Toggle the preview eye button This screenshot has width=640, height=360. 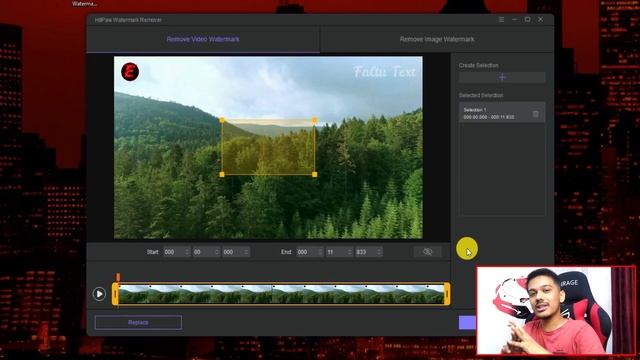pos(427,252)
